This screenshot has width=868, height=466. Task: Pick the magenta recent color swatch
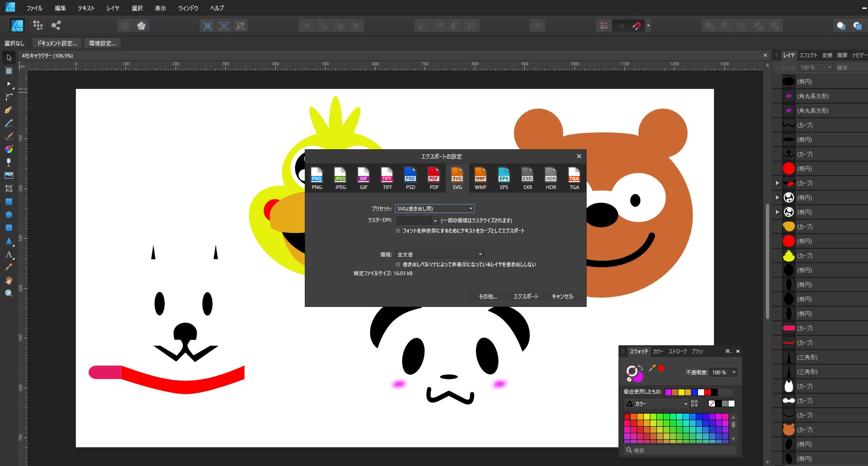pos(668,392)
